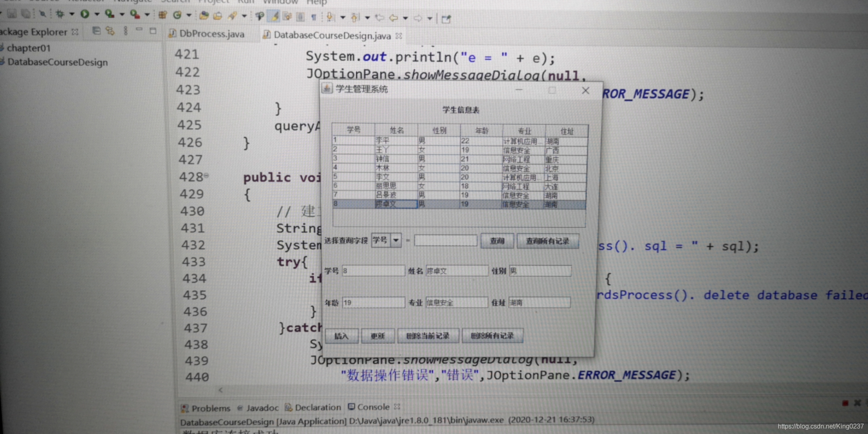Viewport: 868px width, 434px height.
Task: Click the 删除当前记录 button
Action: (x=428, y=336)
